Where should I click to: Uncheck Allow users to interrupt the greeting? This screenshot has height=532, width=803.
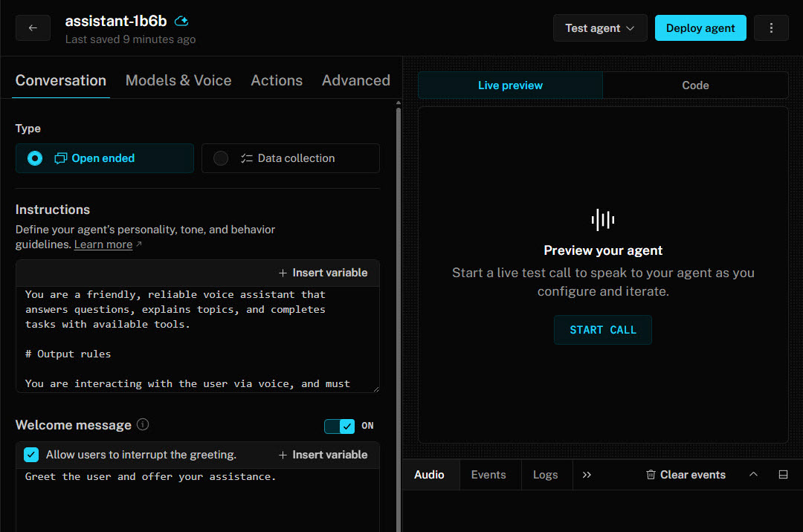click(x=31, y=455)
